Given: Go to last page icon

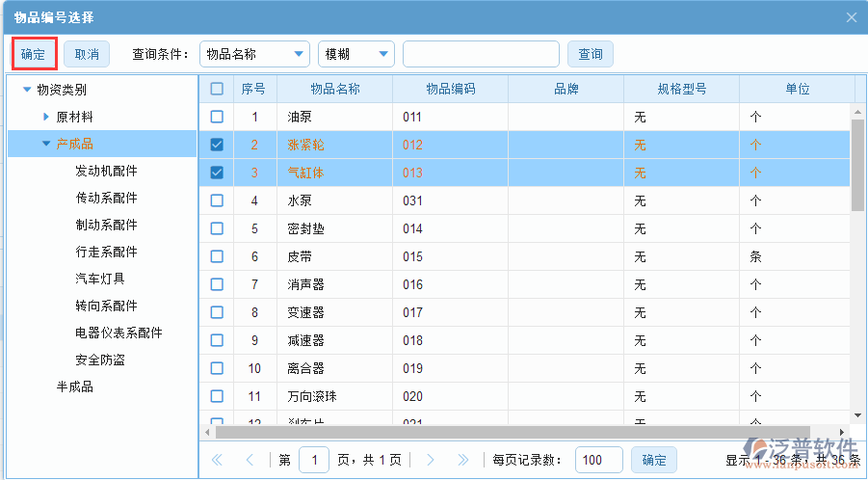Looking at the screenshot, I should pyautogui.click(x=463, y=460).
